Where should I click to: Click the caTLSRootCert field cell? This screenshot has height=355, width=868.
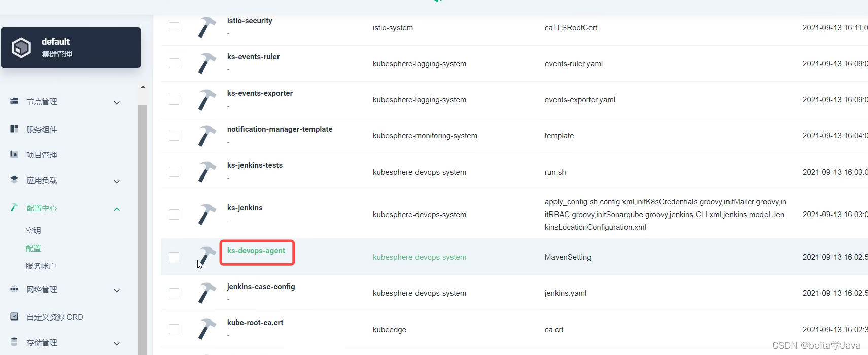[x=571, y=28]
